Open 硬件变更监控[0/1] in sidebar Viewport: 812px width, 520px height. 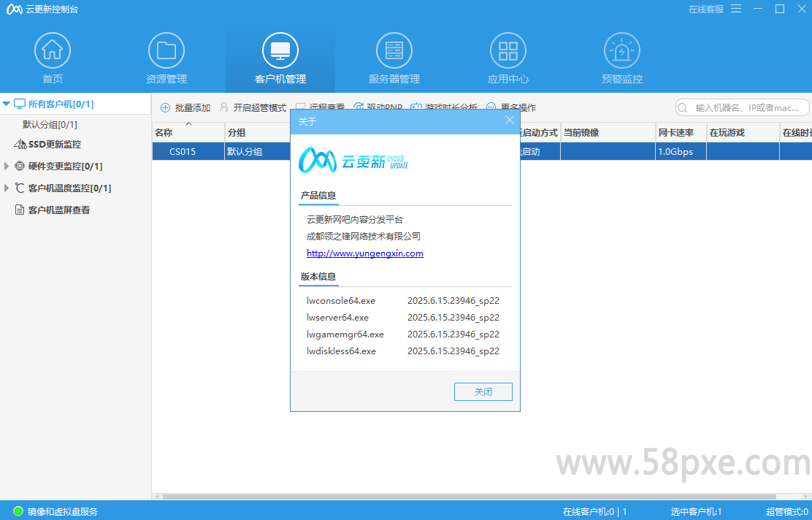[x=65, y=167]
